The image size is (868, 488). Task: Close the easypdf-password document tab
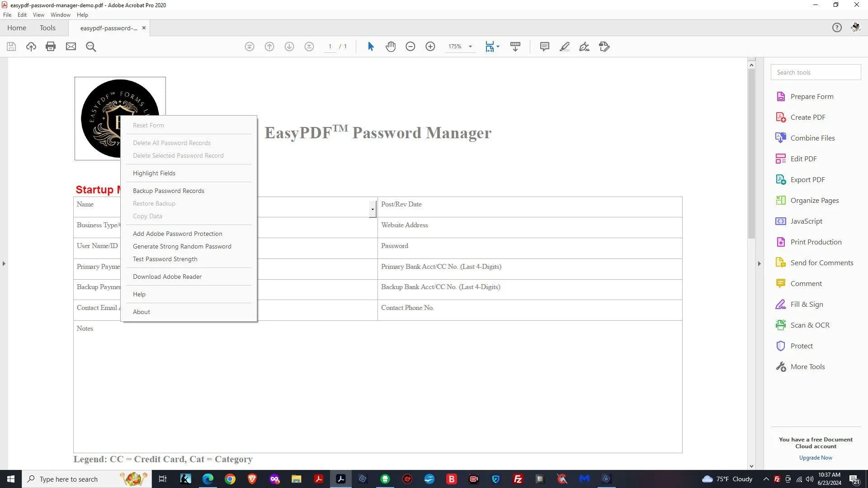[144, 28]
